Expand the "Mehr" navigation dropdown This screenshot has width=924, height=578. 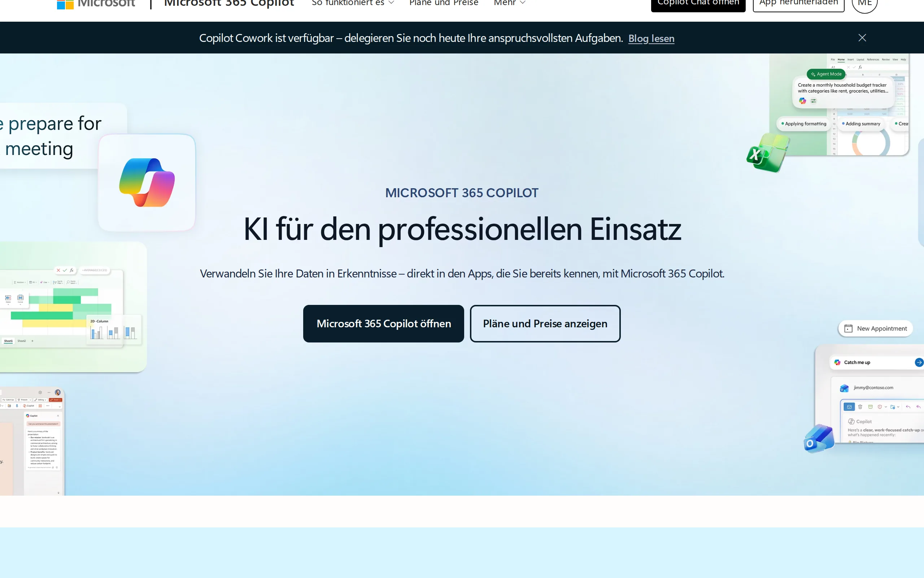(x=509, y=3)
